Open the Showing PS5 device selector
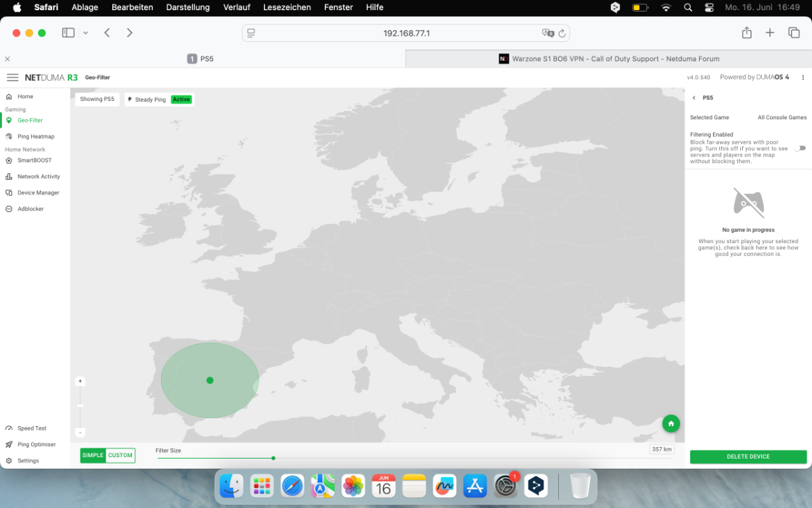Image resolution: width=812 pixels, height=508 pixels. pyautogui.click(x=97, y=100)
